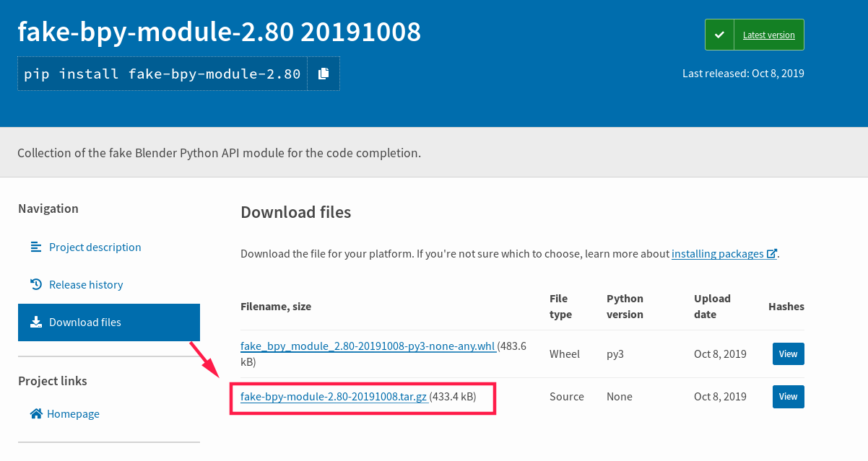Click the Wheel file type cell

(x=564, y=354)
